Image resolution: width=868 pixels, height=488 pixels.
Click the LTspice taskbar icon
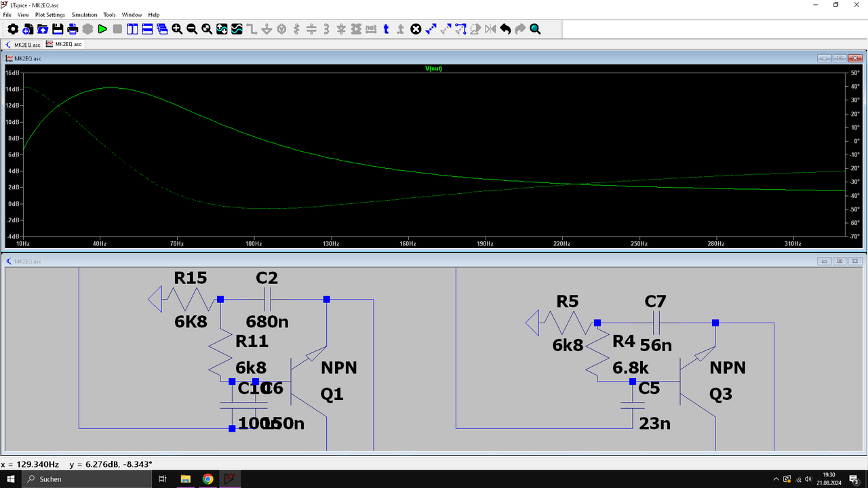(230, 479)
